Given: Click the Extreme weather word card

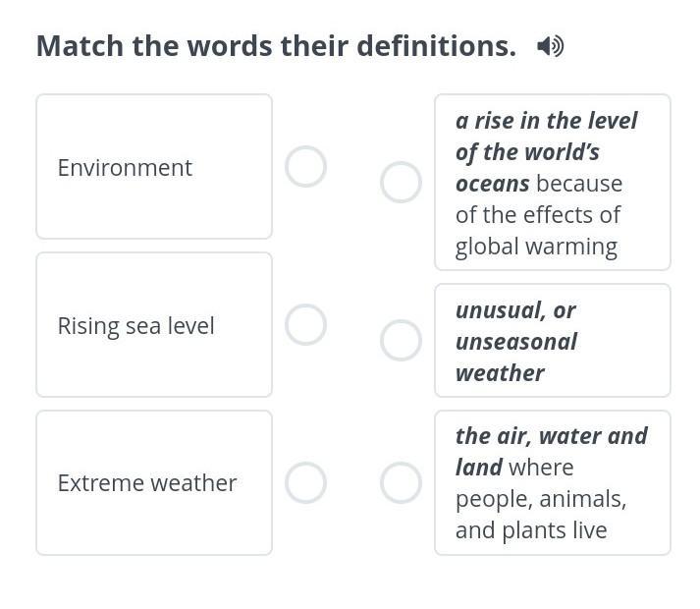Looking at the screenshot, I should pos(154,483).
